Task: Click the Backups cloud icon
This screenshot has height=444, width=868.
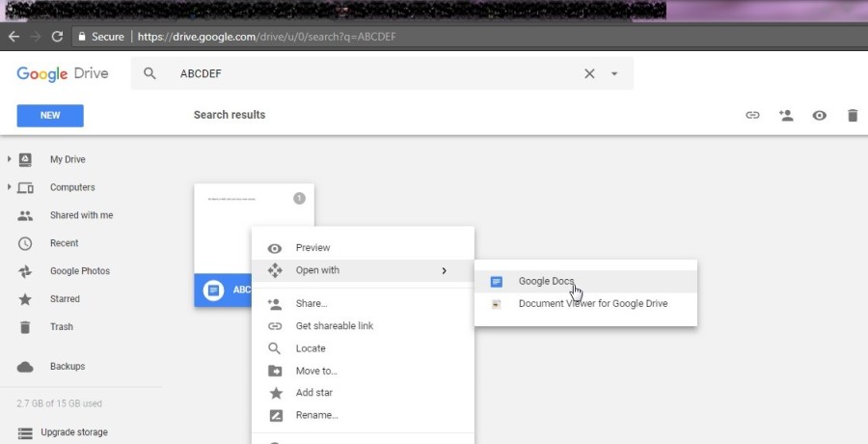Action: (x=25, y=367)
